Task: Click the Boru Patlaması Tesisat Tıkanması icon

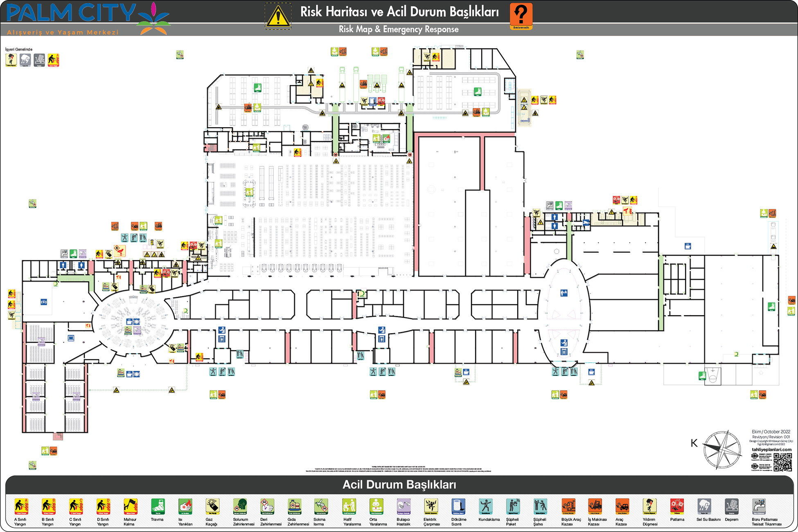Action: pyautogui.click(x=759, y=506)
